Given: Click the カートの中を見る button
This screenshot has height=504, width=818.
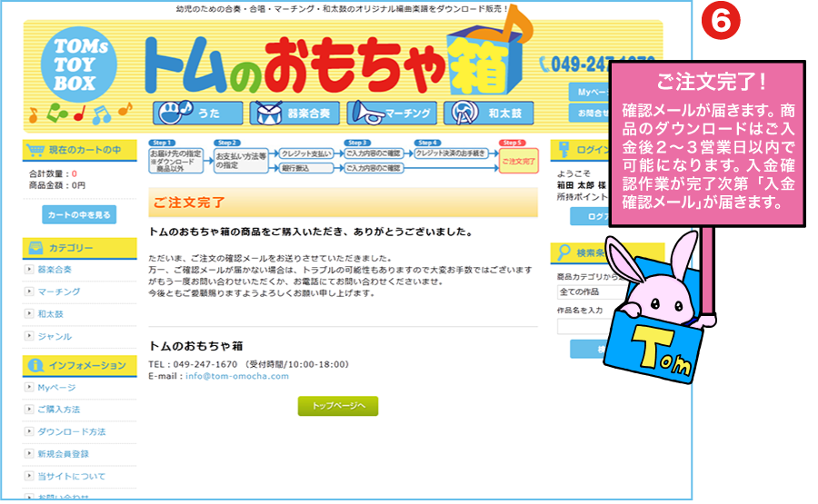Looking at the screenshot, I should 79,214.
